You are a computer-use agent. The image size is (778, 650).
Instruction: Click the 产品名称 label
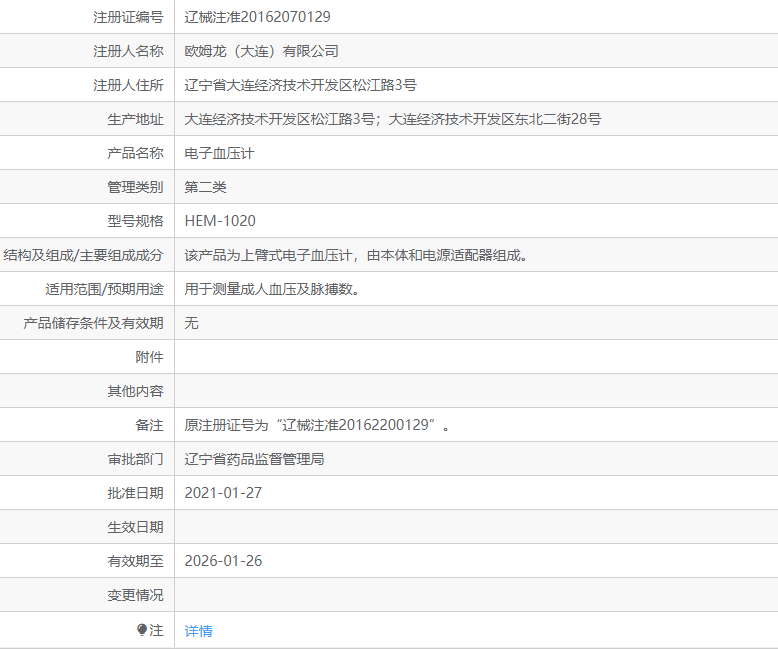pyautogui.click(x=135, y=153)
